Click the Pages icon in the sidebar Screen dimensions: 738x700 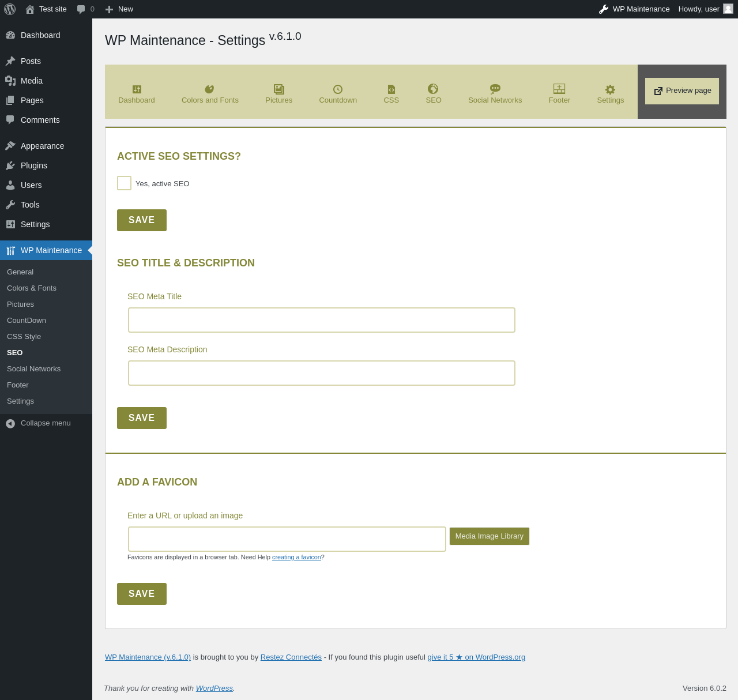click(10, 100)
